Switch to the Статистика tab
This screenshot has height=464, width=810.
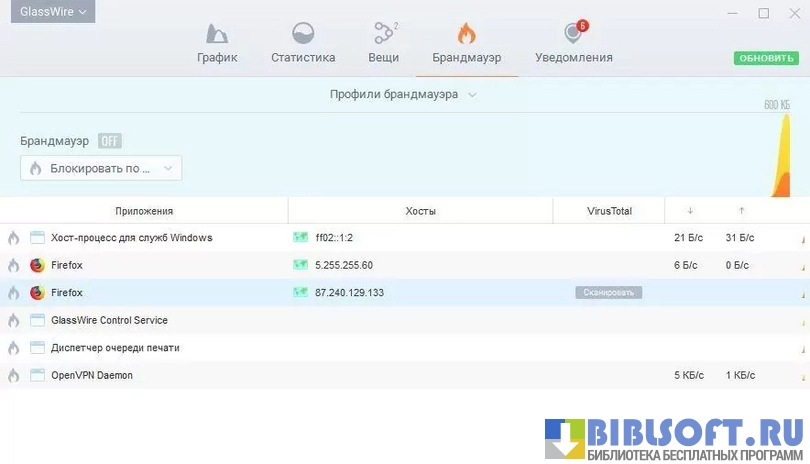pyautogui.click(x=303, y=44)
